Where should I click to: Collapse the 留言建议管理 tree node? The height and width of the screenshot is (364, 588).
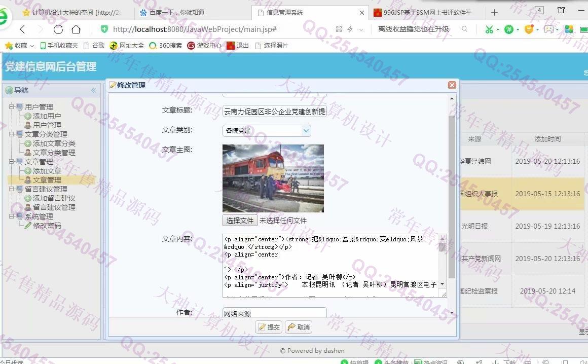(12, 189)
